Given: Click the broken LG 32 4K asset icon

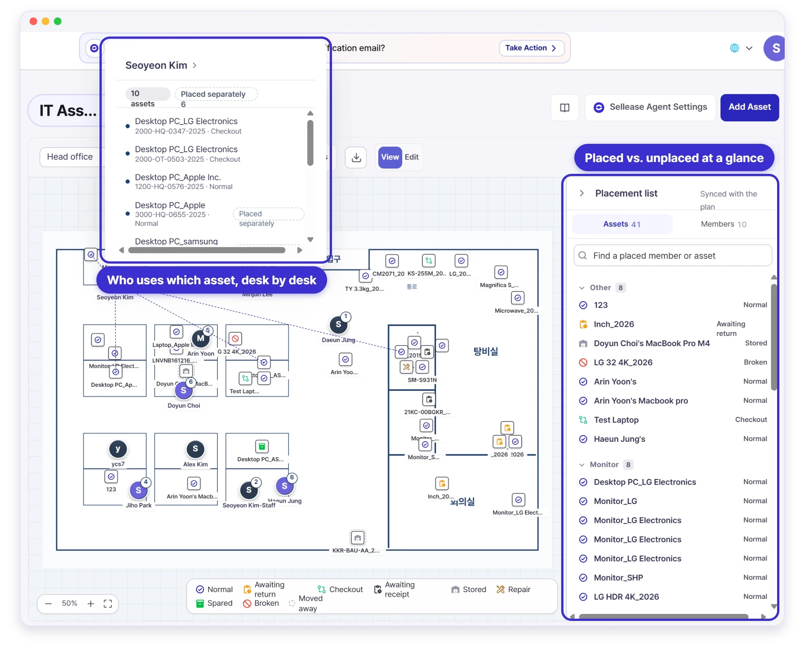Looking at the screenshot, I should pos(235,339).
